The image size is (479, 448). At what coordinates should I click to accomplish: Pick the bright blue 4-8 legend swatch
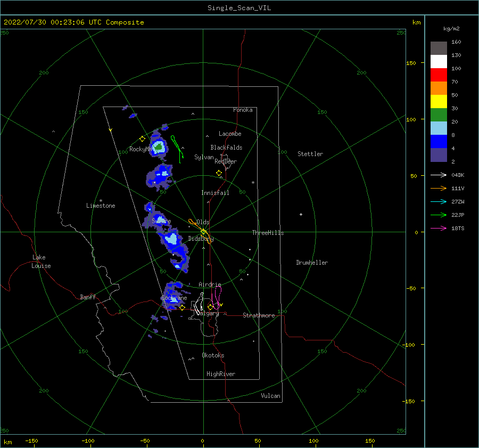[x=439, y=141]
